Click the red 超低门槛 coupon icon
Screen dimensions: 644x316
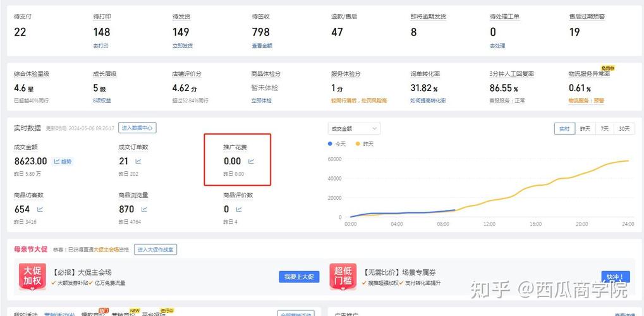coord(343,277)
